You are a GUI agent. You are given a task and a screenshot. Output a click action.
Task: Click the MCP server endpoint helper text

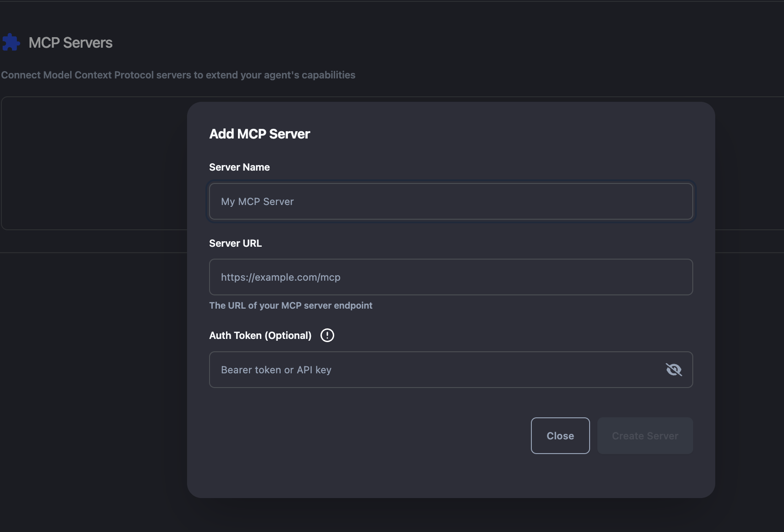291,305
